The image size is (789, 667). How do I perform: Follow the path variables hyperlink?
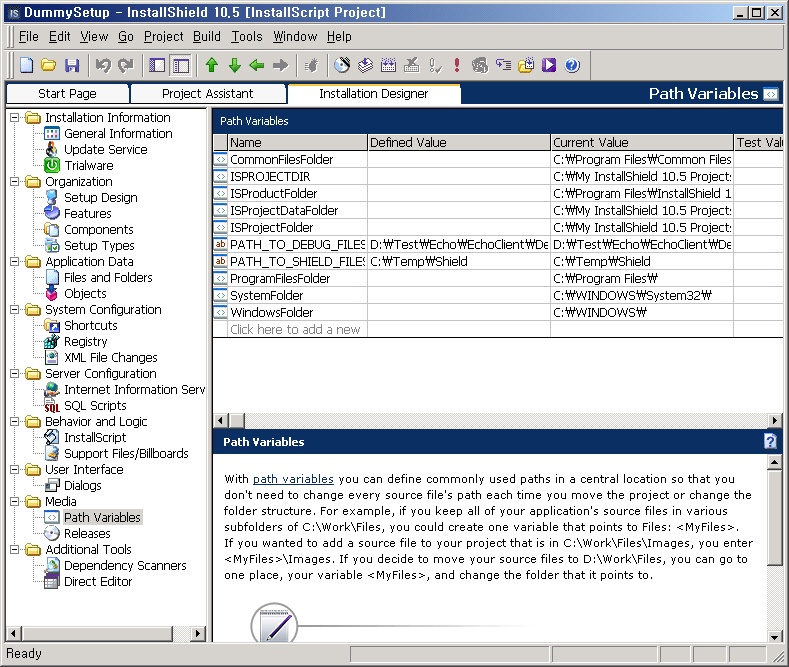click(293, 479)
